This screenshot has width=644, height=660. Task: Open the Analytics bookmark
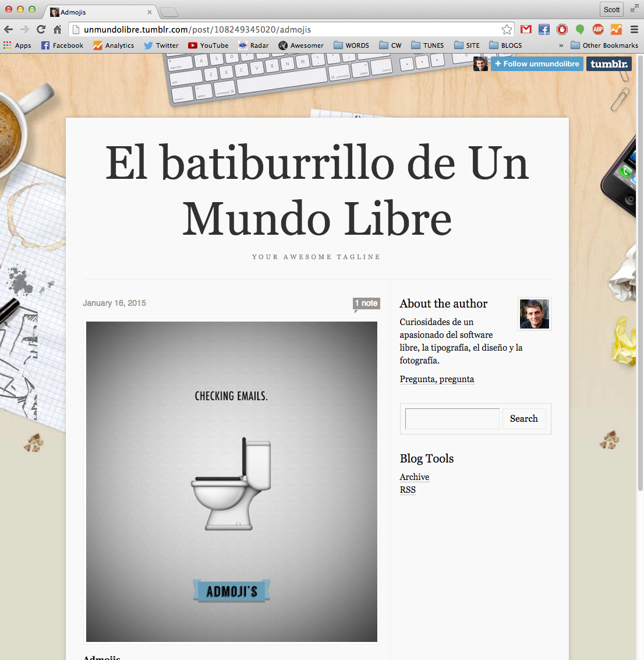114,45
